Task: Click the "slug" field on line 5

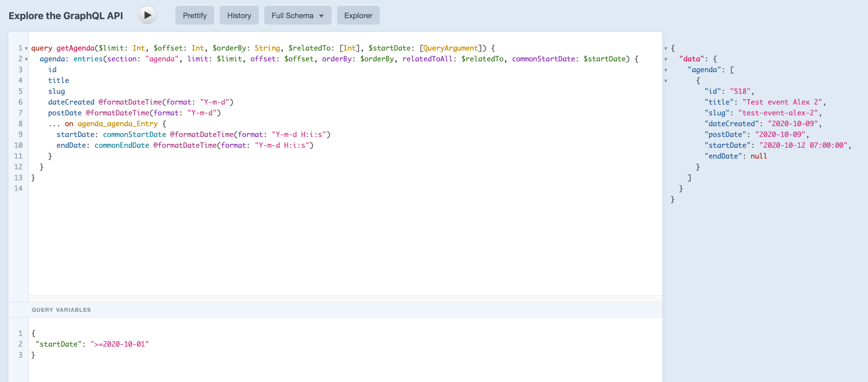Action: 56,91
